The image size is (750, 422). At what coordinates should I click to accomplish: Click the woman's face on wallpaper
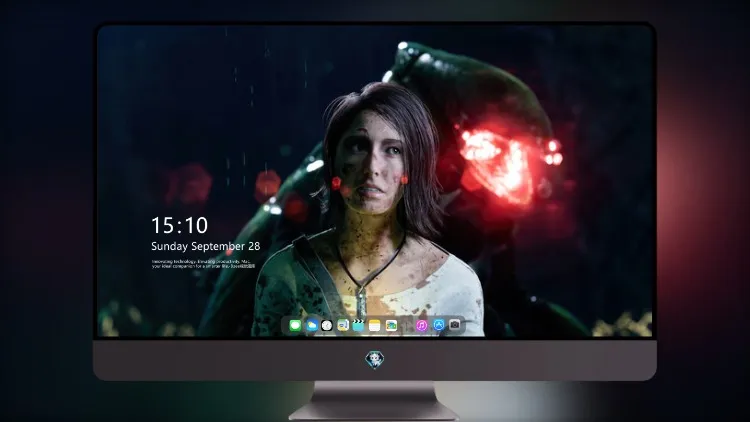point(371,163)
